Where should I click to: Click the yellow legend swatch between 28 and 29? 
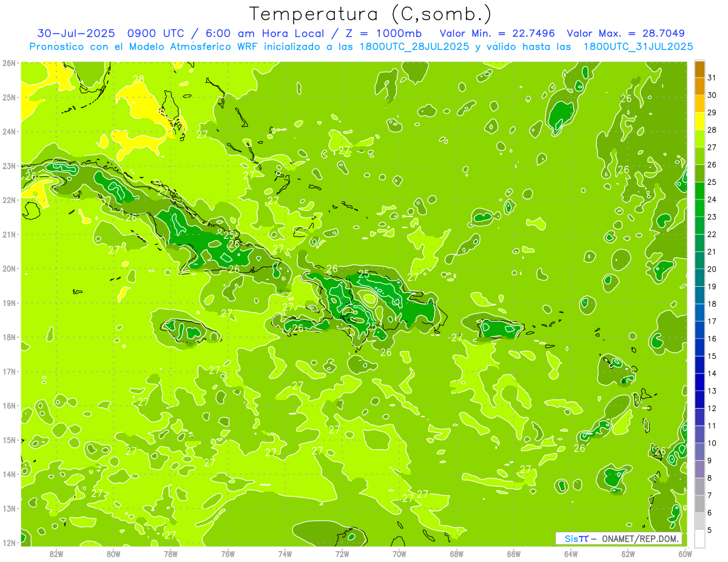(699, 121)
